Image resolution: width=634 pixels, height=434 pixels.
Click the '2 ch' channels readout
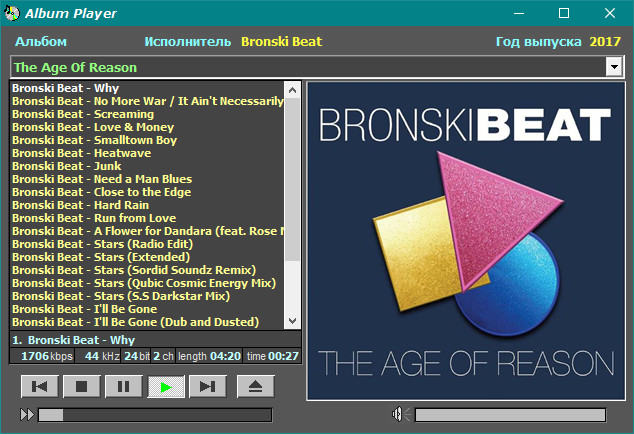(x=163, y=356)
